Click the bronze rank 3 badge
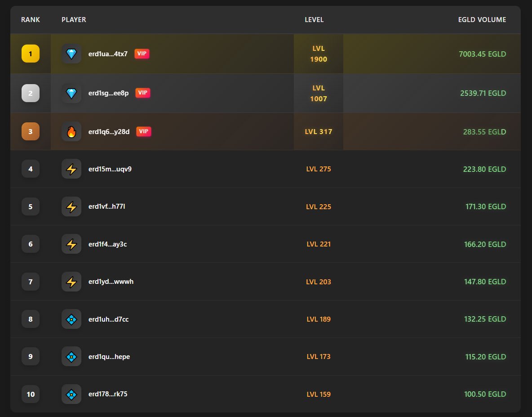This screenshot has width=532, height=417. [x=31, y=131]
